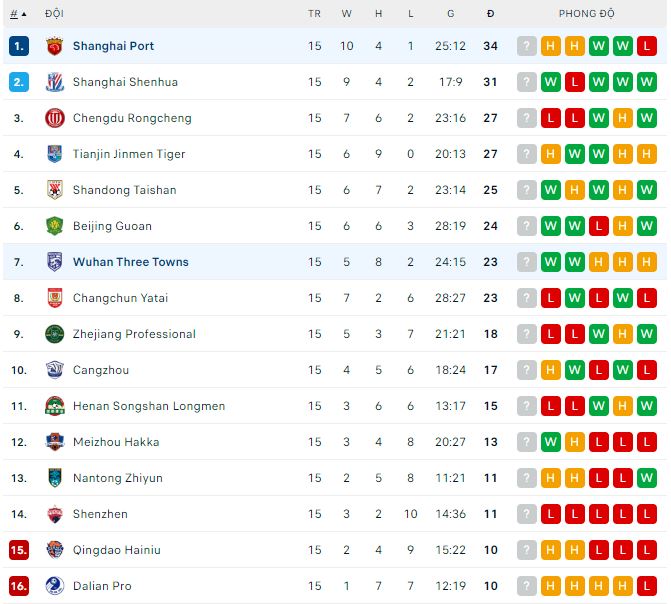Sort standings by the W wins header

tap(346, 14)
